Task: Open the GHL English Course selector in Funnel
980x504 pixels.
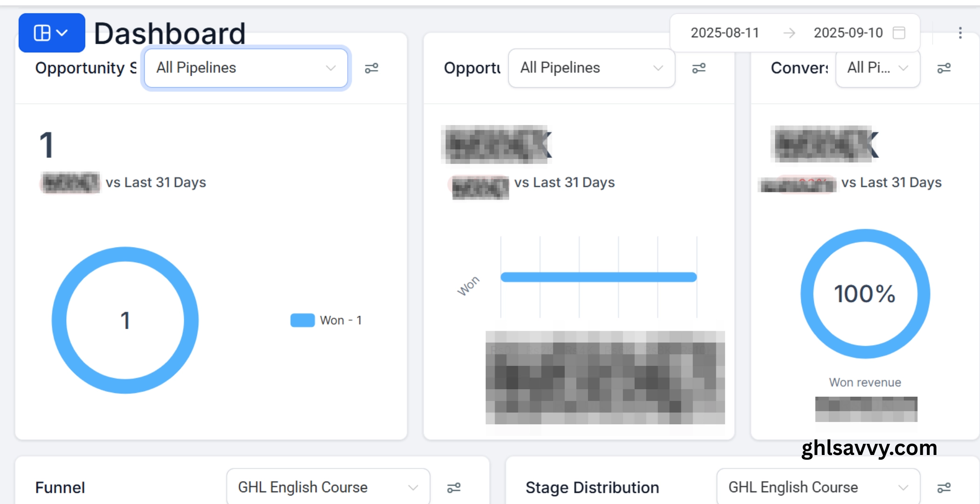Action: coord(327,487)
